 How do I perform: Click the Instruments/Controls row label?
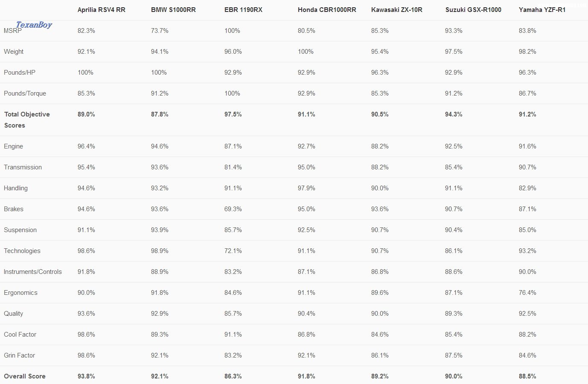pos(32,272)
